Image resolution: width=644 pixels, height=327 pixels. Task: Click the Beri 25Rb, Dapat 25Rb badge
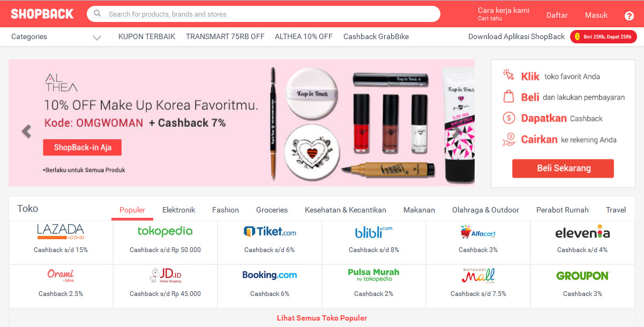point(603,37)
